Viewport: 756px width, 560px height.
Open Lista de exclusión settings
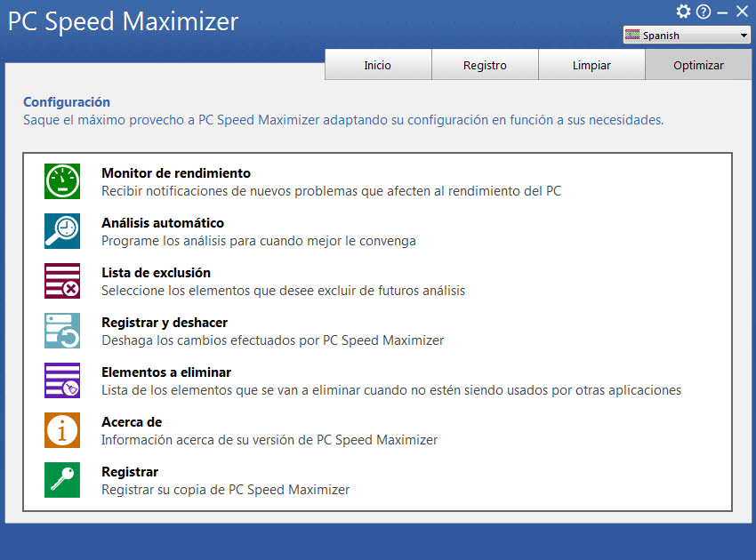156,273
